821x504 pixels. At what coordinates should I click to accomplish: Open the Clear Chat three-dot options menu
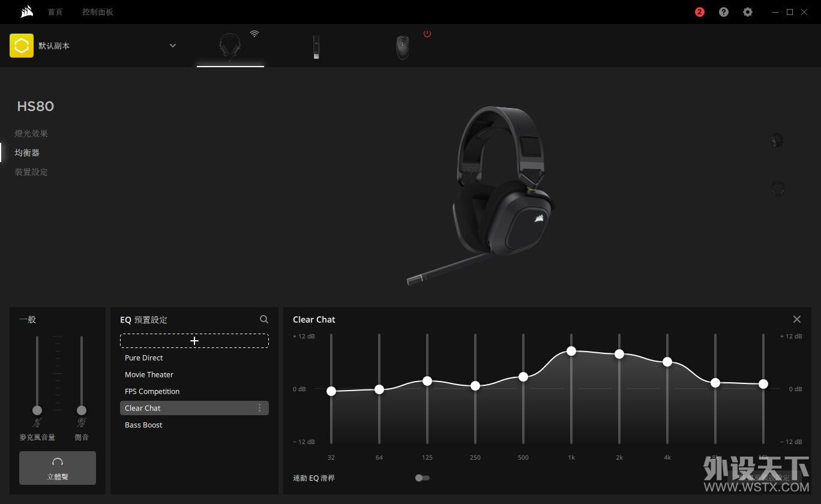tap(259, 408)
